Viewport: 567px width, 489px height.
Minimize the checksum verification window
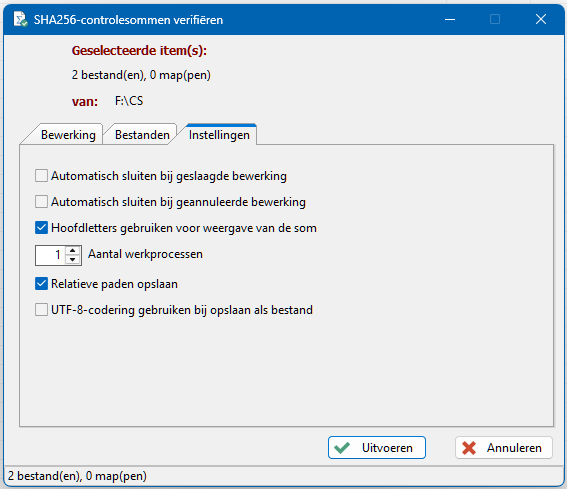click(449, 19)
